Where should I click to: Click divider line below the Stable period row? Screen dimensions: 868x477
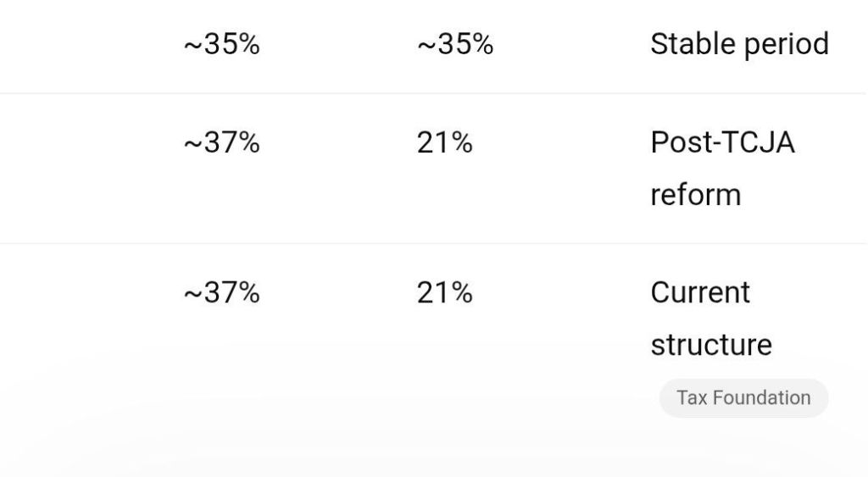432,93
